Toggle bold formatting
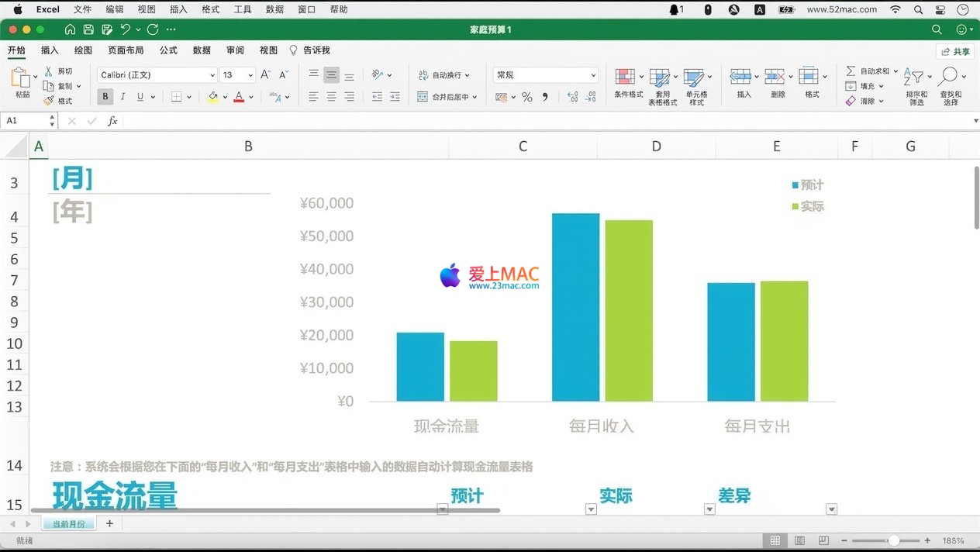The width and height of the screenshot is (980, 552). pyautogui.click(x=105, y=97)
